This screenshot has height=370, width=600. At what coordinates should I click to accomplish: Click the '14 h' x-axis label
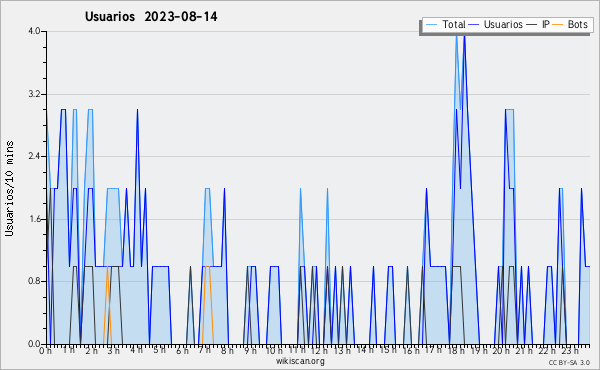[365, 350]
